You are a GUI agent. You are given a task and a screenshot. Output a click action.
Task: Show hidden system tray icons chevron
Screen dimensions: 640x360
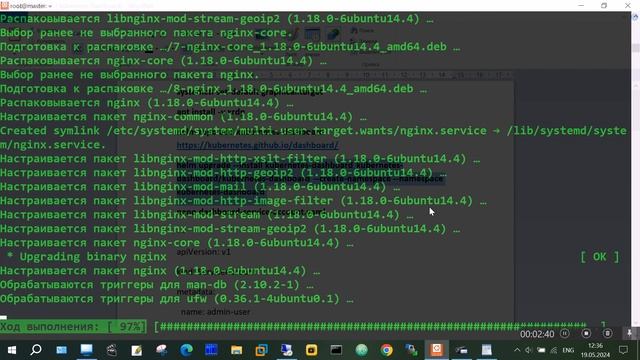pyautogui.click(x=517, y=350)
